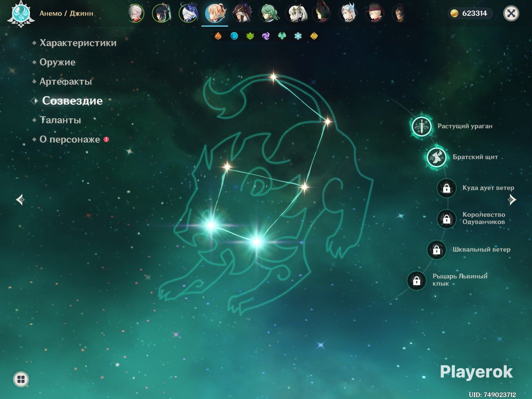Viewport: 532px width, 399px height.
Task: Filter characters by Electro element
Action: coord(266,36)
